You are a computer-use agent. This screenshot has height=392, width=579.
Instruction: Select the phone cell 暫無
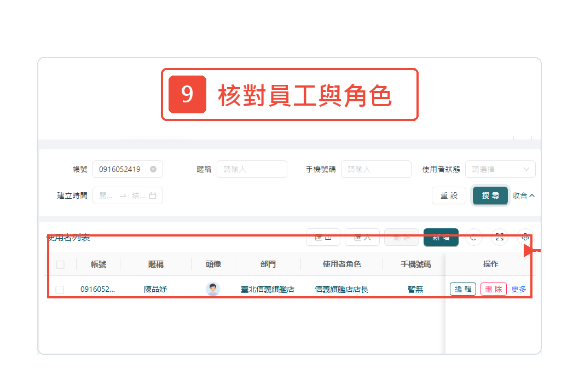(x=415, y=289)
